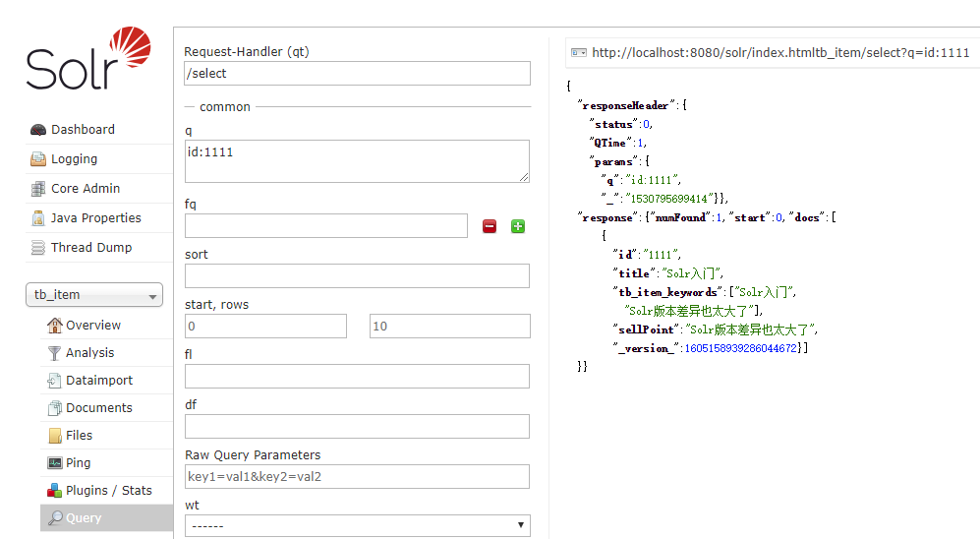Screen dimensions: 980x539
Task: Click the Overview house icon
Action: (x=55, y=326)
